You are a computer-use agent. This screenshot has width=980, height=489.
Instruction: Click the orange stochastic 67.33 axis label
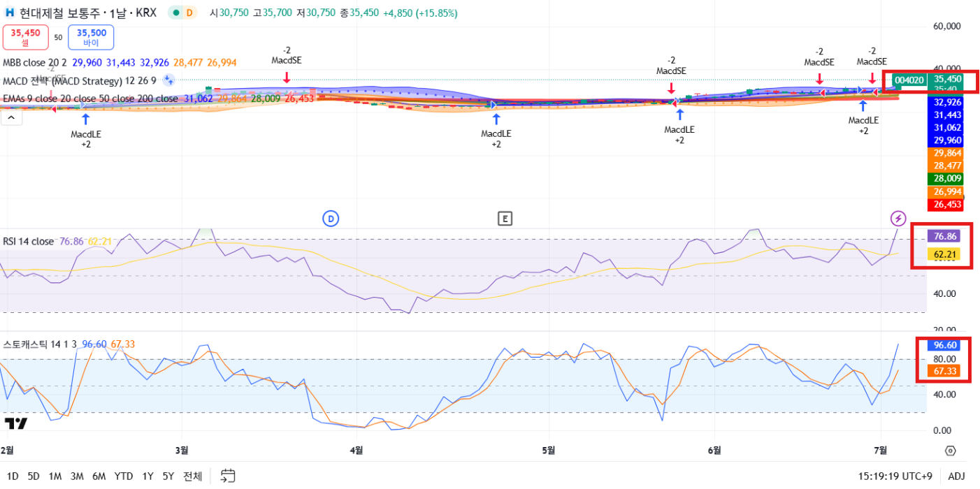(x=945, y=371)
